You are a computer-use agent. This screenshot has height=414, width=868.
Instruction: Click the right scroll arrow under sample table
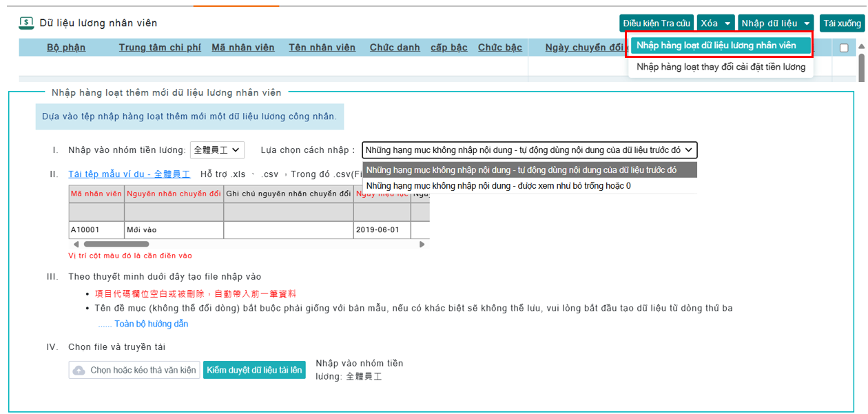(x=422, y=244)
